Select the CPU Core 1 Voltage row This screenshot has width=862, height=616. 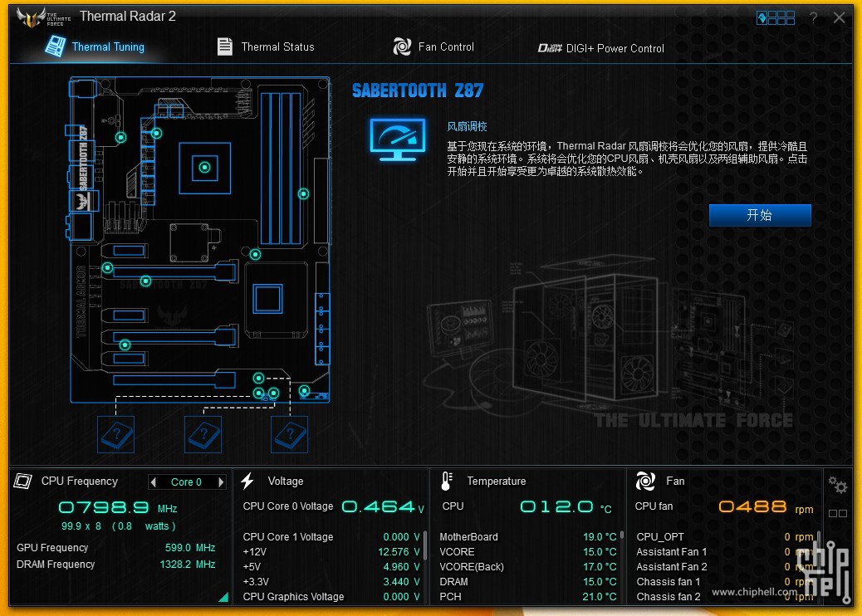tap(331, 537)
